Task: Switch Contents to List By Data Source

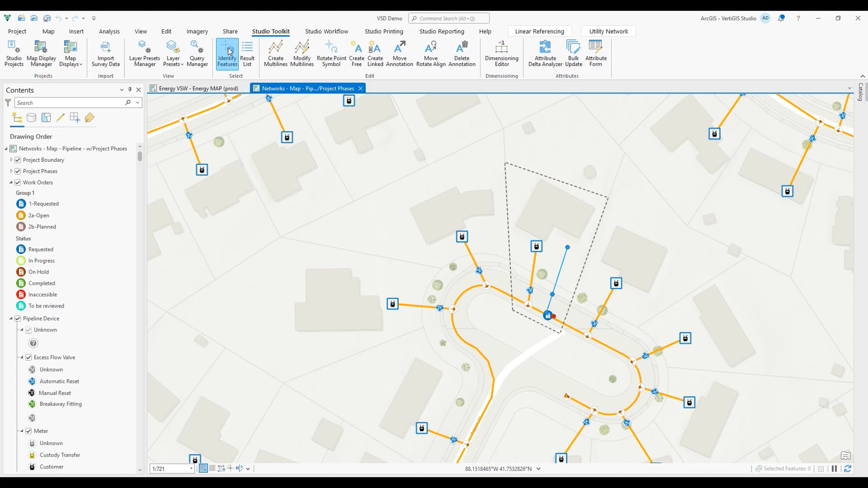Action: tap(31, 118)
